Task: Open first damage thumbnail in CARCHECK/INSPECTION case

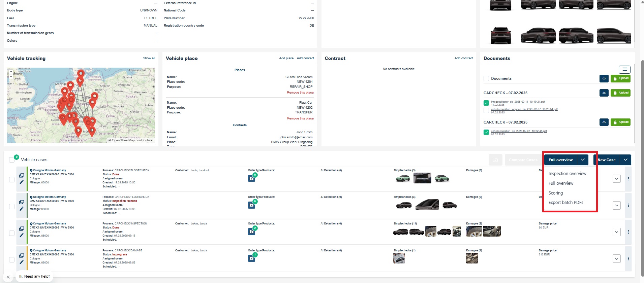Action: (474, 231)
